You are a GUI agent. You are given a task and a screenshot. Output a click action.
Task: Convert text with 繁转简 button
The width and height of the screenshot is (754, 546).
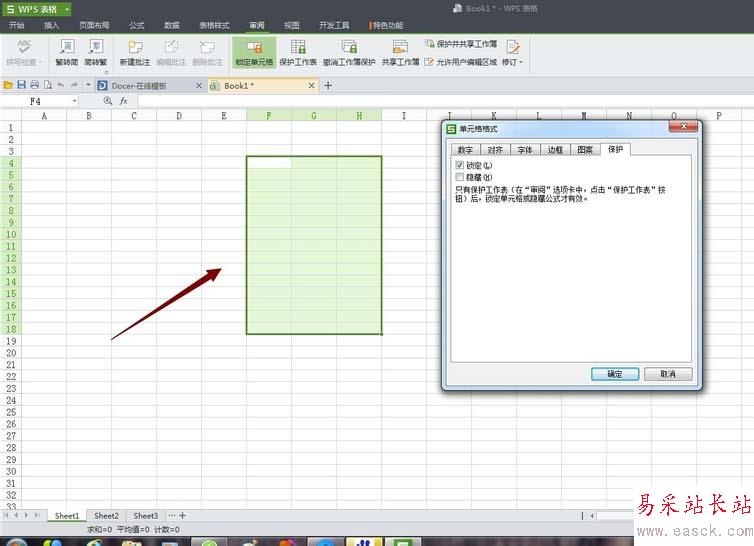pyautogui.click(x=67, y=52)
